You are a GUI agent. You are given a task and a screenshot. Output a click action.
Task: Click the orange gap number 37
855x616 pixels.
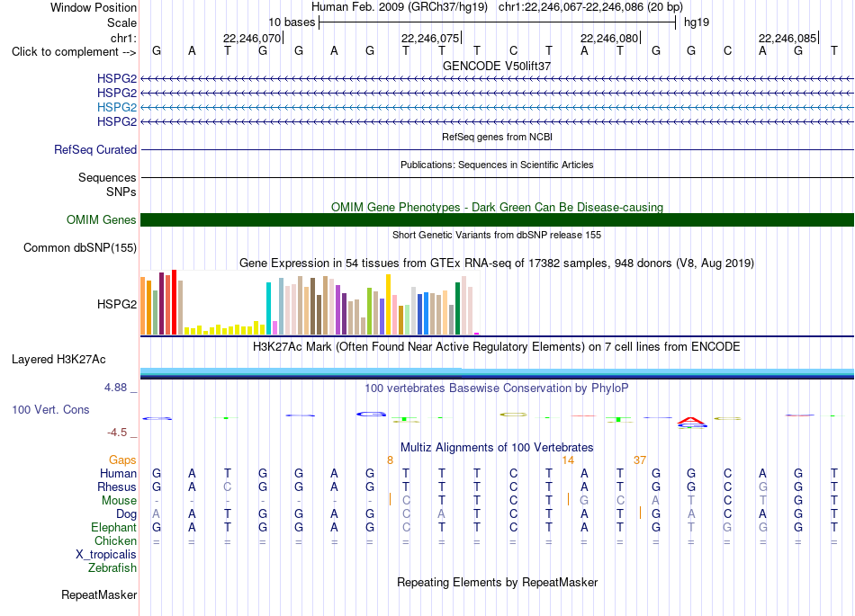point(640,460)
